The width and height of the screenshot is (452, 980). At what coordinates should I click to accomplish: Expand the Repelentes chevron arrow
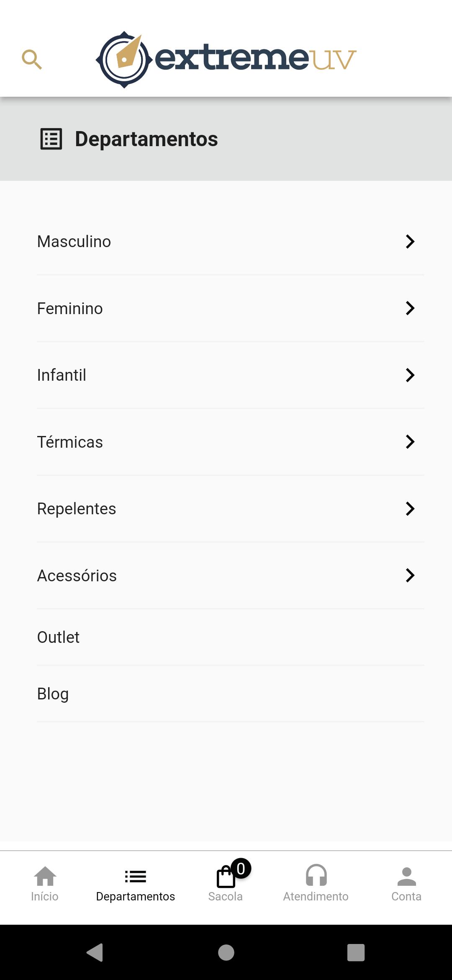(x=410, y=509)
